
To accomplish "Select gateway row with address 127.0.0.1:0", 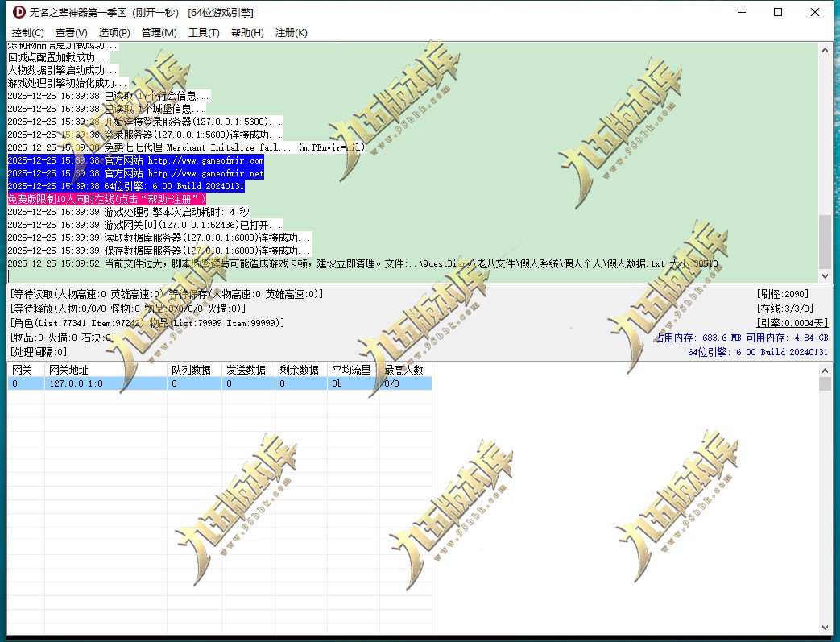I will click(x=220, y=383).
